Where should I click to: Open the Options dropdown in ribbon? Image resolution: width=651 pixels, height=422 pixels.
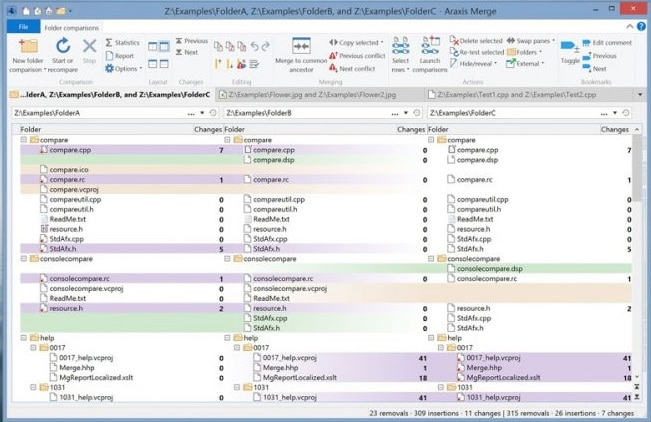coord(123,69)
